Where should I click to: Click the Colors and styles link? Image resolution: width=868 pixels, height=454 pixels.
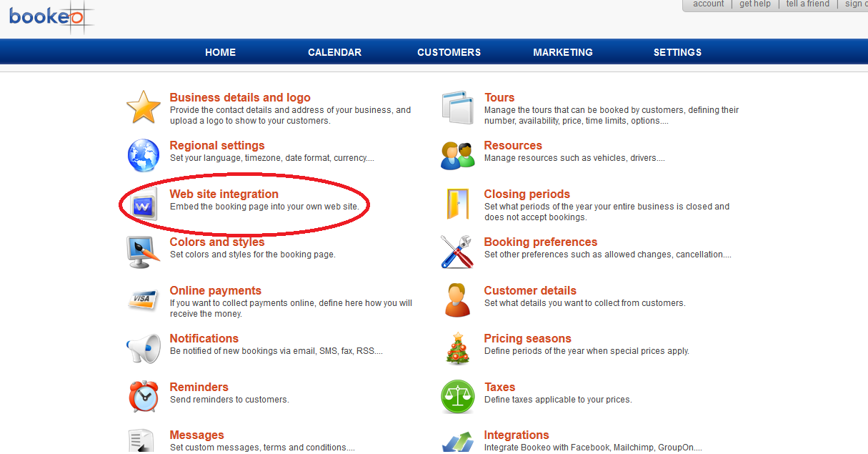pyautogui.click(x=217, y=242)
